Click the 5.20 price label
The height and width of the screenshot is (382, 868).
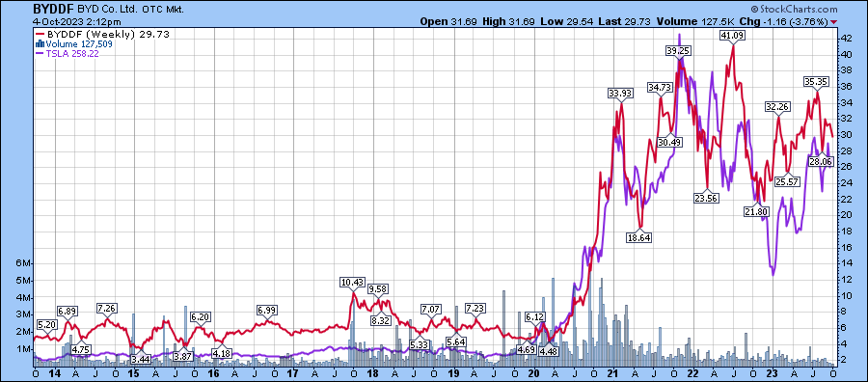[46, 324]
